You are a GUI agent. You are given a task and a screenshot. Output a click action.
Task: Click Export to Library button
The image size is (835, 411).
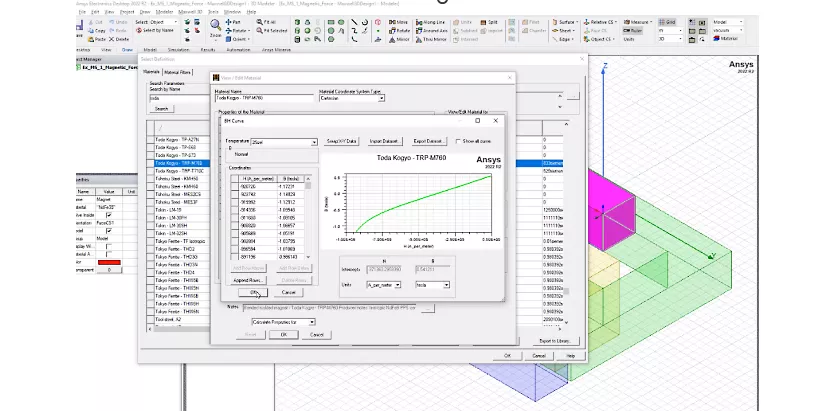[555, 341]
